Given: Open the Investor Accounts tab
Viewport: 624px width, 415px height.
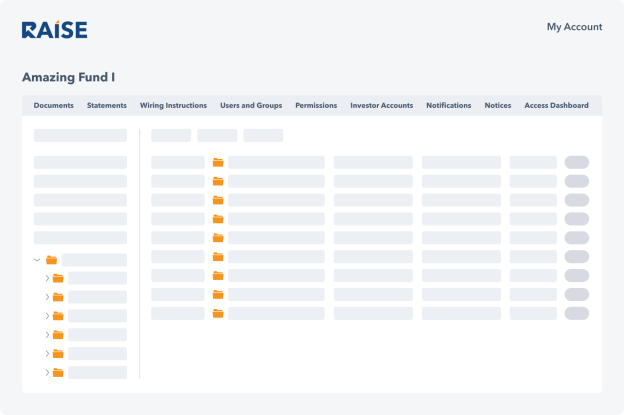Looking at the screenshot, I should click(x=381, y=105).
